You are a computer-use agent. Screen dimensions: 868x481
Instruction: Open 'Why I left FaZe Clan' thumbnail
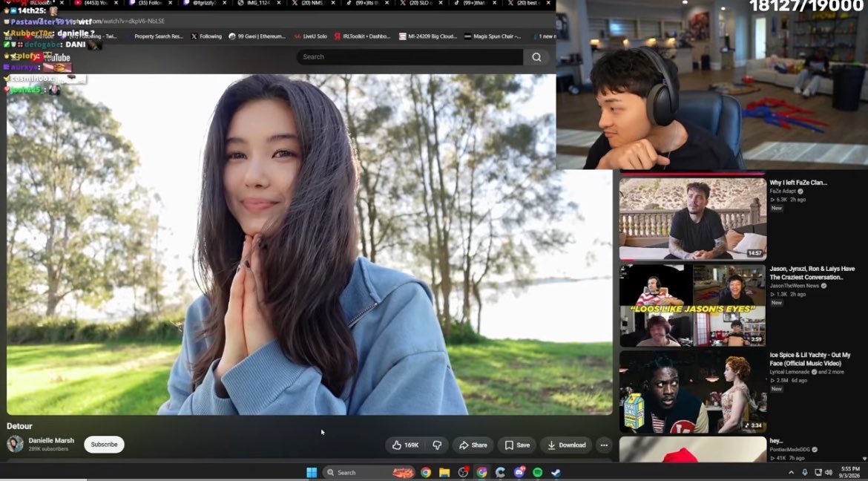click(692, 218)
